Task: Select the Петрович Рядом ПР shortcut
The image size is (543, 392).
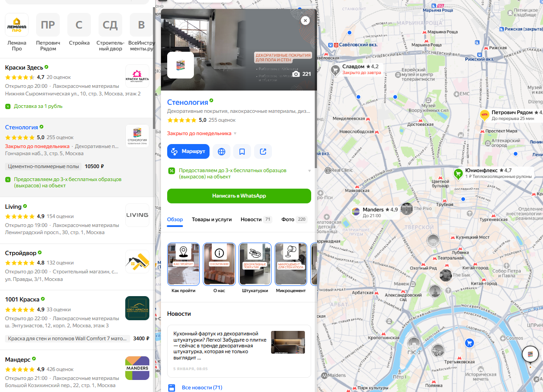Action: [x=48, y=25]
